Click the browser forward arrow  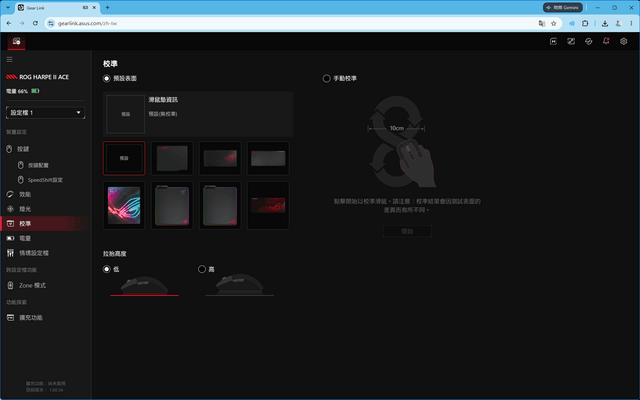click(x=22, y=23)
